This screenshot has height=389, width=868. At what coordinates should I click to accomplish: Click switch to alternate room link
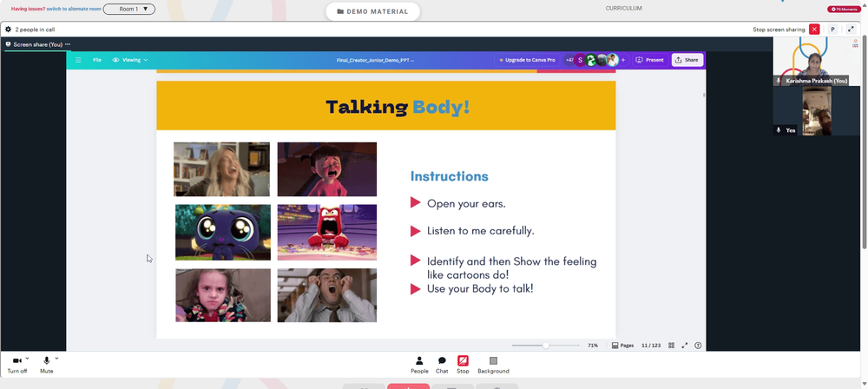[74, 9]
